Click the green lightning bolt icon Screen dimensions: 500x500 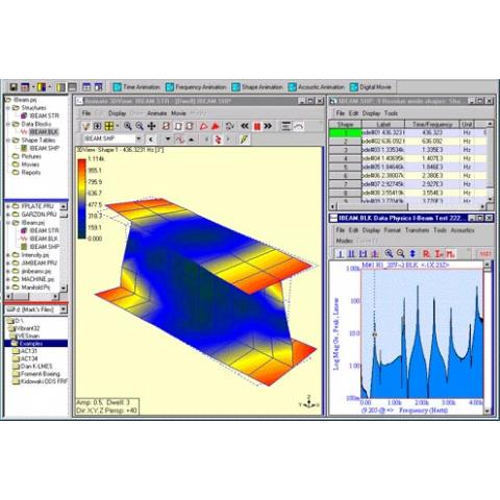(244, 139)
